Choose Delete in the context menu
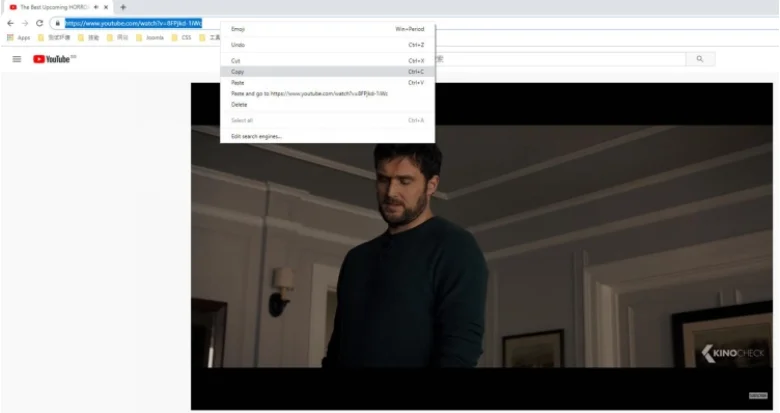 click(x=239, y=104)
